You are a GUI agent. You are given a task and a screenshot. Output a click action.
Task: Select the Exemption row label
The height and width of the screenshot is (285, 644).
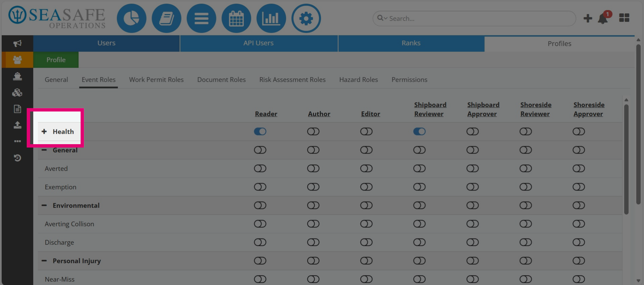click(60, 187)
